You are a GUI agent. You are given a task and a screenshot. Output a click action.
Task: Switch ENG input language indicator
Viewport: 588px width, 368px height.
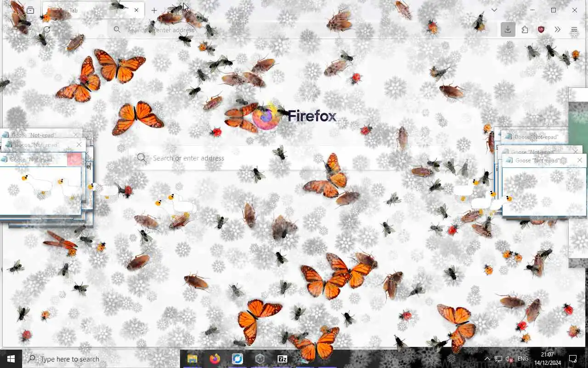[523, 359]
